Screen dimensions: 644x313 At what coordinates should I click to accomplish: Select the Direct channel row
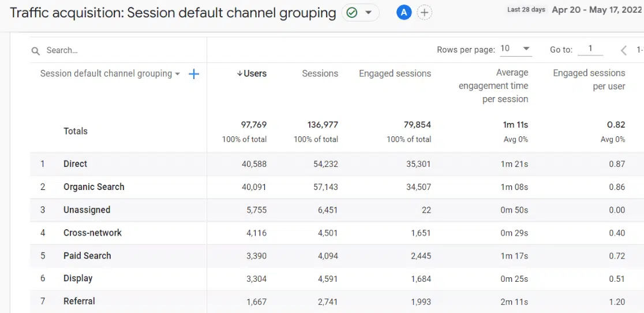pyautogui.click(x=75, y=164)
